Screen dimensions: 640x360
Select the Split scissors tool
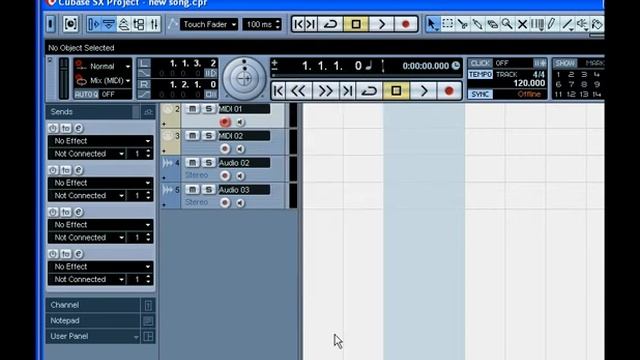point(462,24)
